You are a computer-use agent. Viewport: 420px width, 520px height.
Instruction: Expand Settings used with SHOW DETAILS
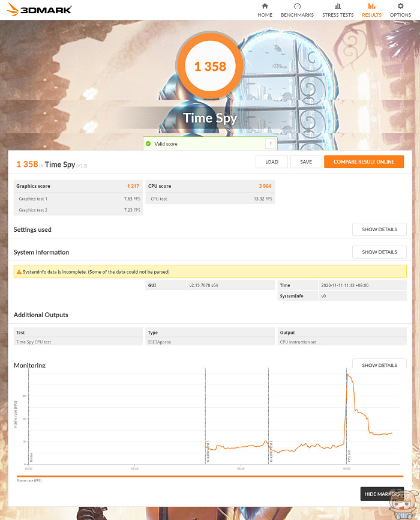[379, 229]
